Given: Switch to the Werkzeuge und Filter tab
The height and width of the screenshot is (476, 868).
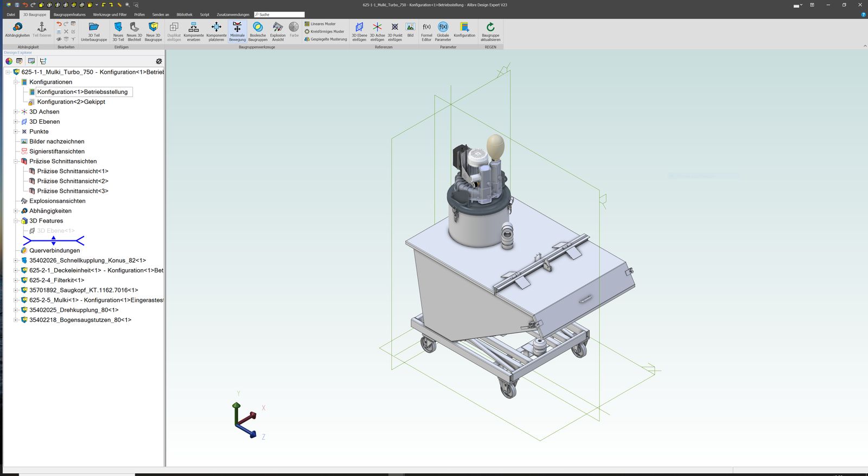Looking at the screenshot, I should point(110,15).
